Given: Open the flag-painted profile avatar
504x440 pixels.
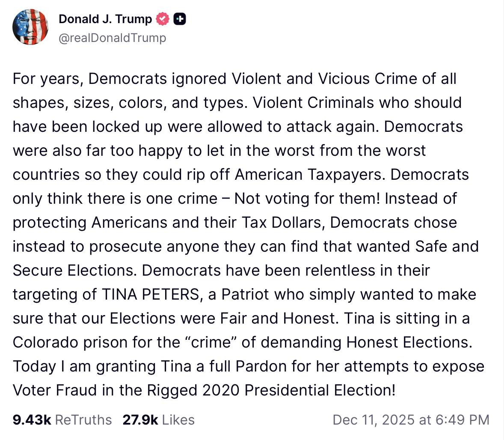Looking at the screenshot, I should click(30, 27).
